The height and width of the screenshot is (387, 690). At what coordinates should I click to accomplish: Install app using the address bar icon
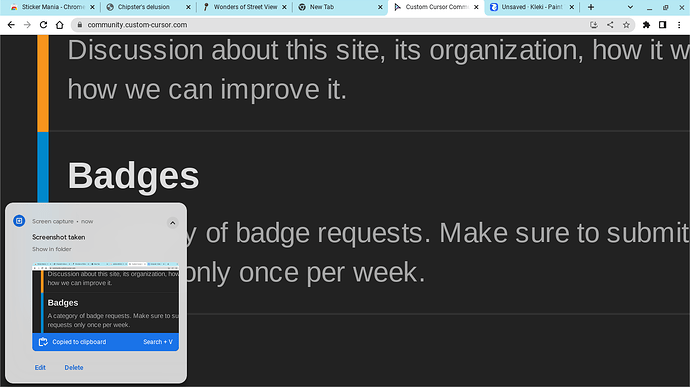click(594, 25)
